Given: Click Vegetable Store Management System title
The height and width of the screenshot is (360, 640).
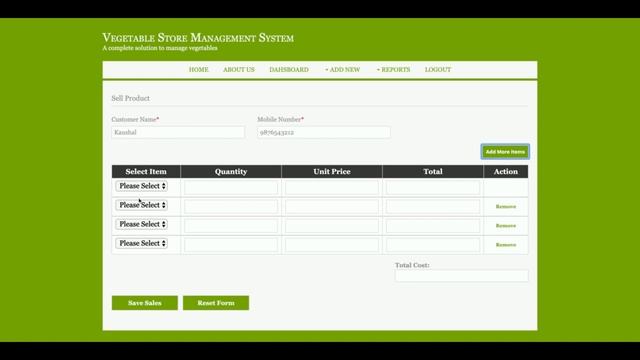Looking at the screenshot, I should coord(198,38).
